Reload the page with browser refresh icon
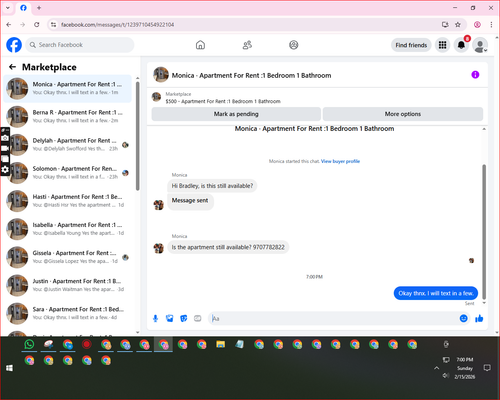The height and width of the screenshot is (400, 500). [x=37, y=25]
